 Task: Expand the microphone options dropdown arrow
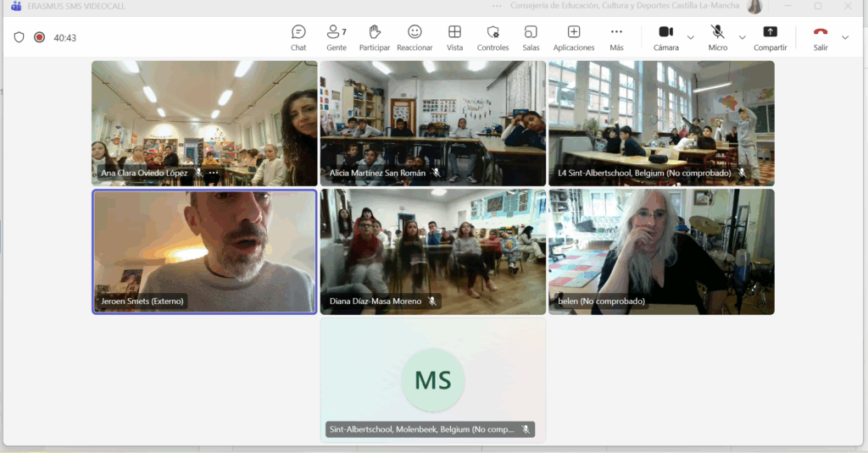point(743,37)
